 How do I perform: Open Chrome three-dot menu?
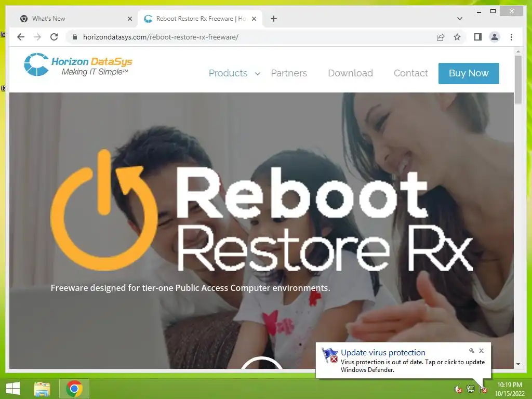tap(511, 37)
